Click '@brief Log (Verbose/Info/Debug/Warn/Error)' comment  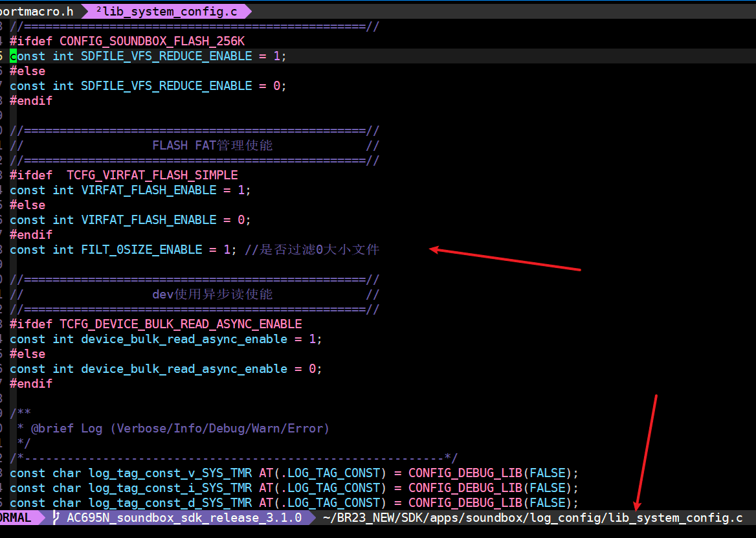point(180,428)
